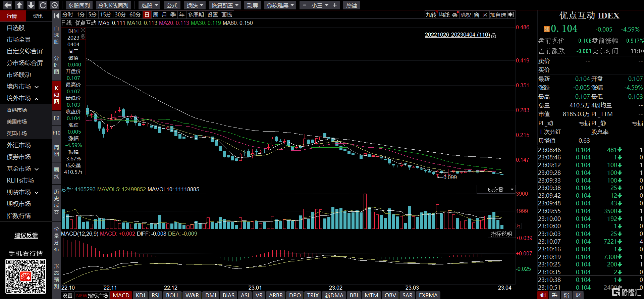644x299 pixels.
Task: Select the 财 finance tab at bottom right
Action: point(578,295)
